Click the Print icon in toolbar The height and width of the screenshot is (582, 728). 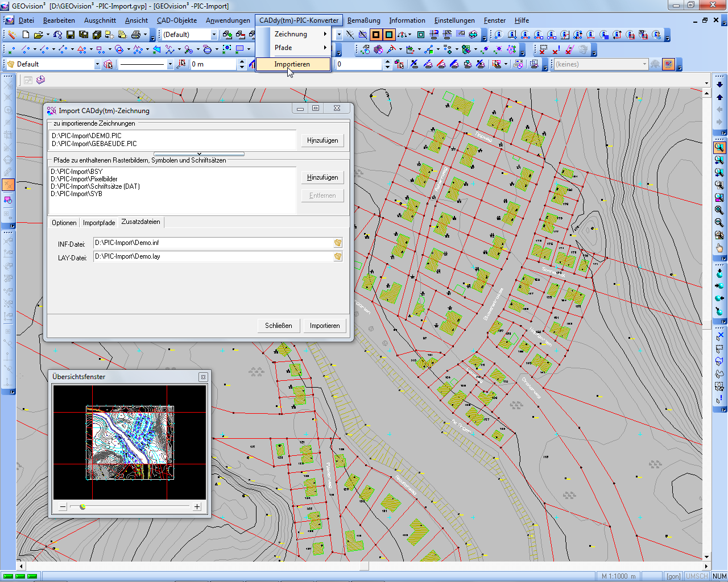point(136,35)
